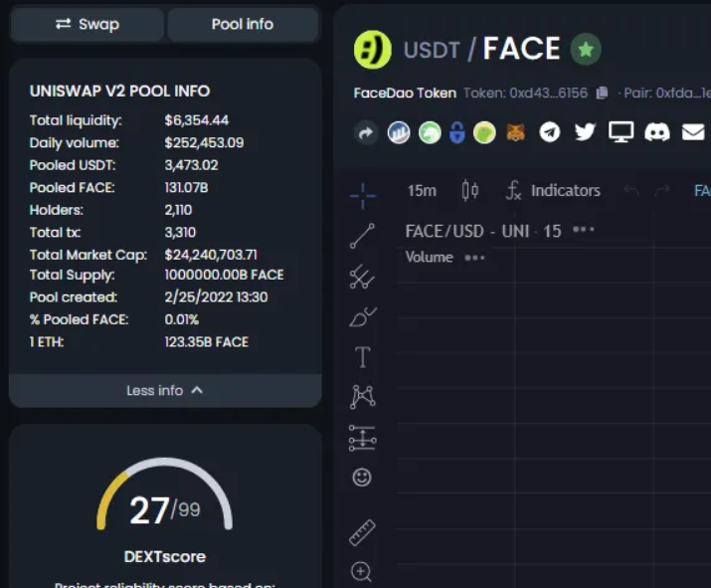Click the blue padlock icon

[x=457, y=133]
